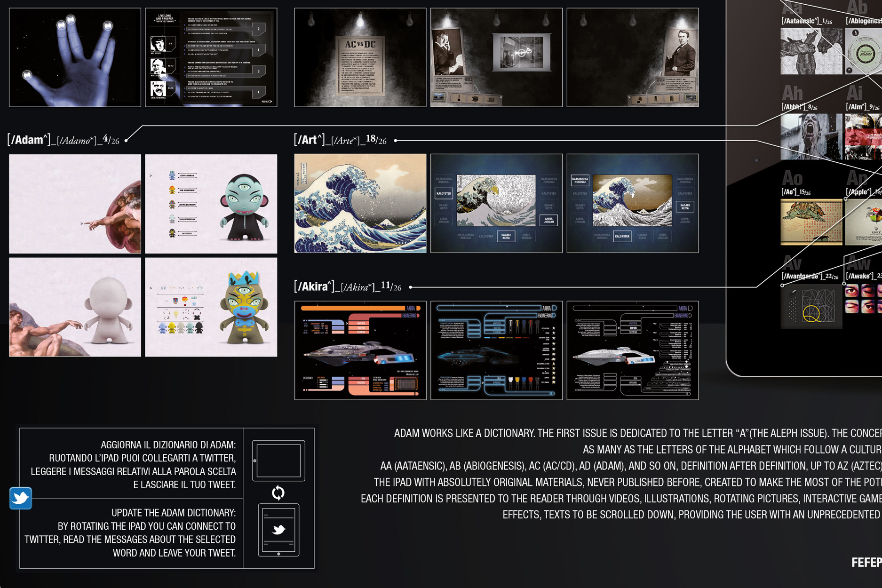Open the blue Akira uniforms thumbnail
Image resolution: width=882 pixels, height=588 pixels.
coord(496,350)
